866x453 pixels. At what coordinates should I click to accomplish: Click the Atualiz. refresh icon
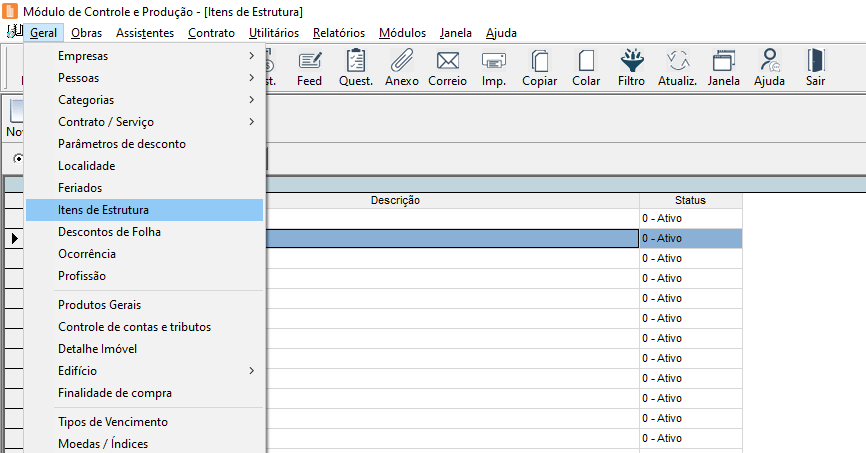[677, 67]
